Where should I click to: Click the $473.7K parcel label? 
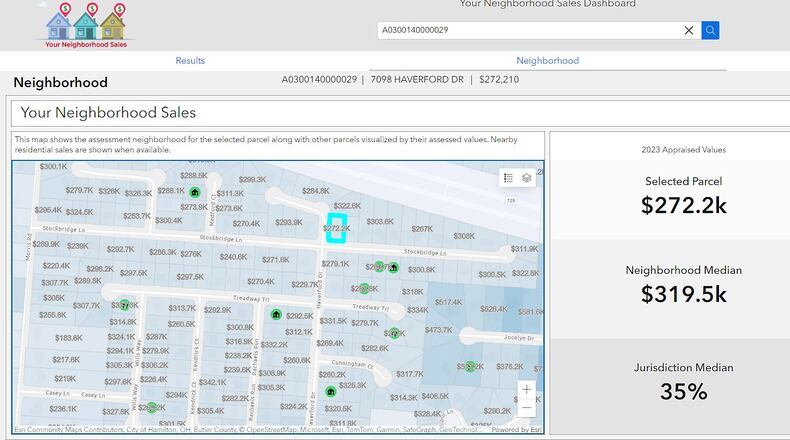tap(438, 330)
